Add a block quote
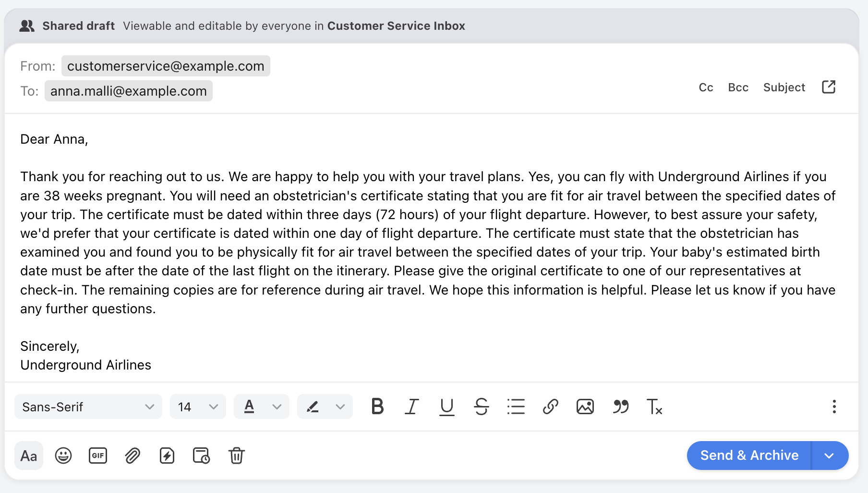Image resolution: width=868 pixels, height=493 pixels. pyautogui.click(x=620, y=407)
